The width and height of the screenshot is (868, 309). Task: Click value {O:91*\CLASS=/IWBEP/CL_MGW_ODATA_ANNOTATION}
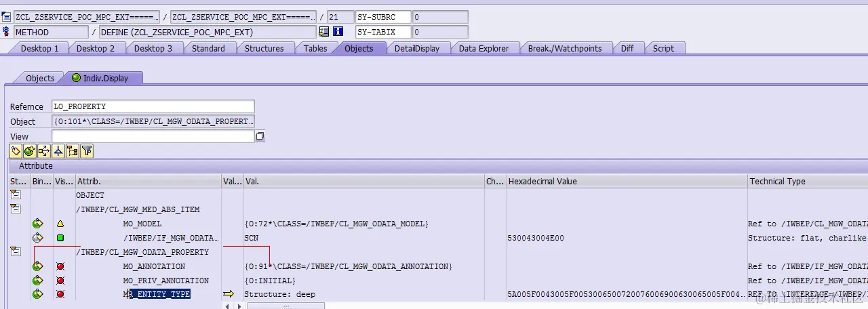click(x=348, y=266)
